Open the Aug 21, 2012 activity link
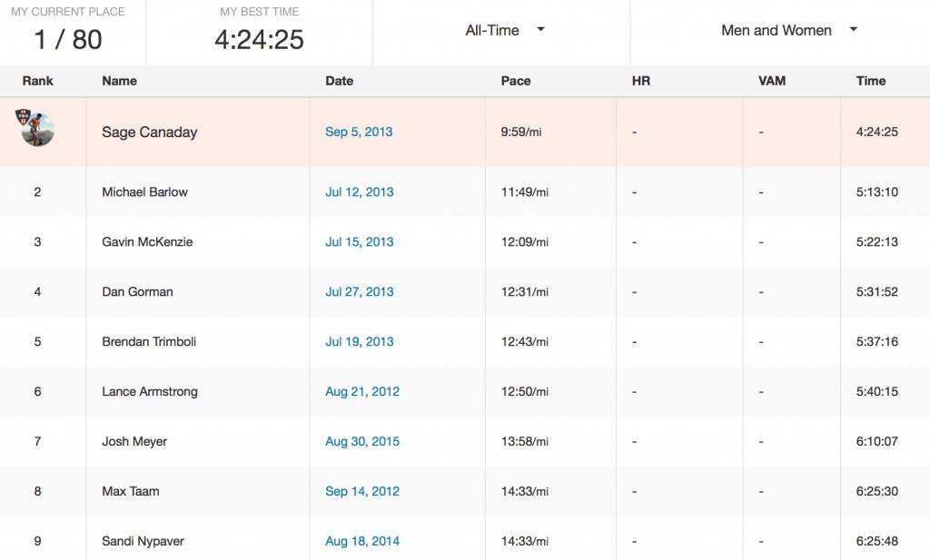930x560 pixels. click(361, 392)
